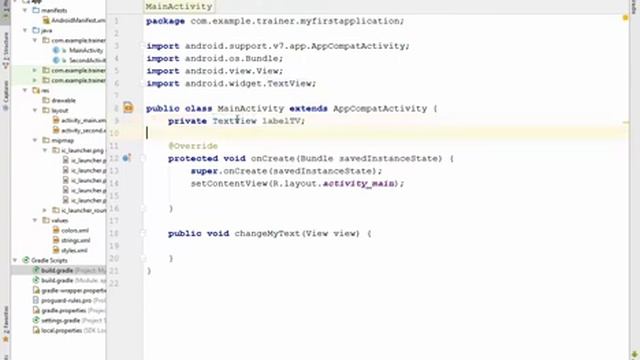This screenshot has height=360, width=640.
Task: Click the colors.xml file icon
Action: (x=56, y=230)
